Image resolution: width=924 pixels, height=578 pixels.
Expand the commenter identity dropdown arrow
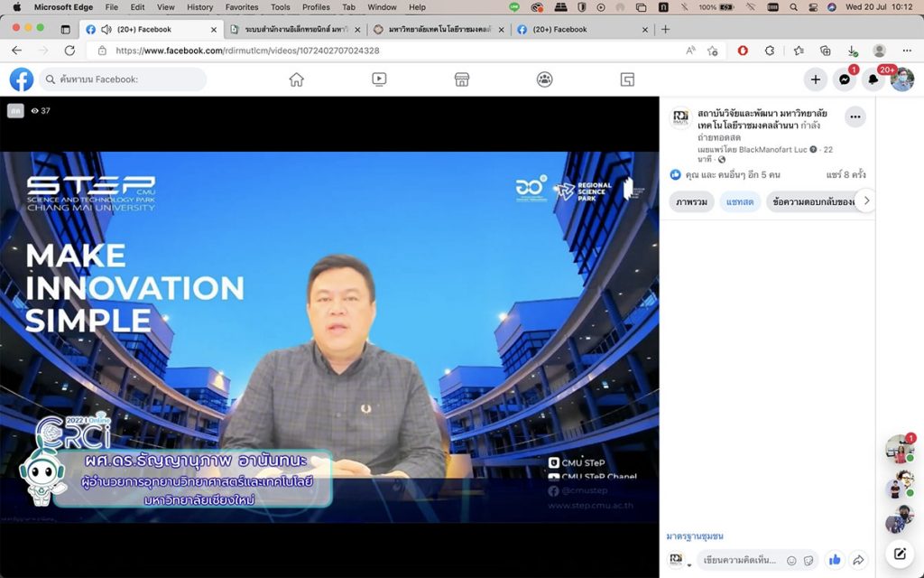point(690,565)
